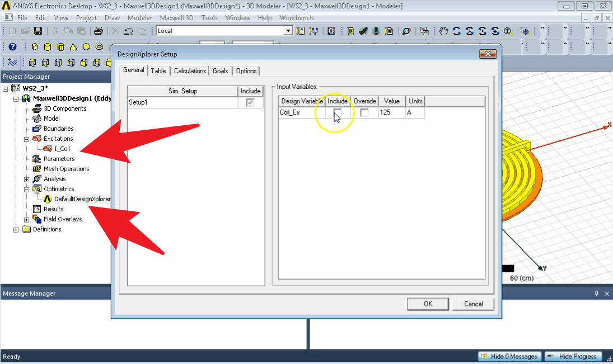
Task: Click the Open file toolbar icon
Action: tap(25, 31)
